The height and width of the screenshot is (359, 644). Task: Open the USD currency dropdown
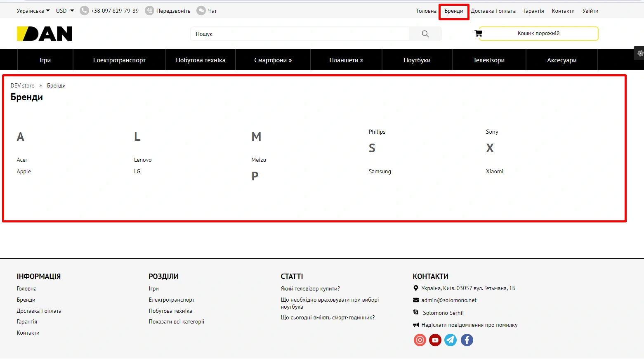pos(65,11)
